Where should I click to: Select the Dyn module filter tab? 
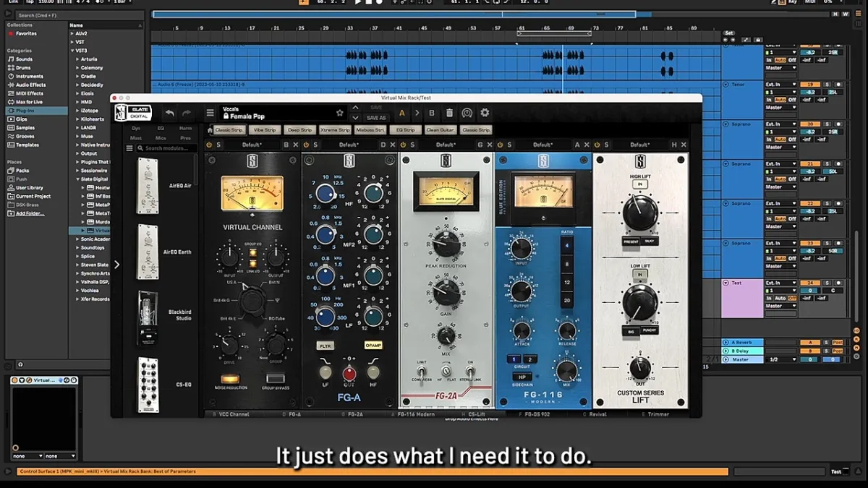pos(136,128)
